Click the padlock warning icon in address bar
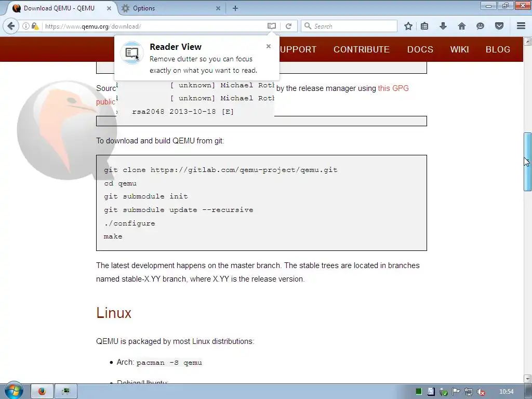The width and height of the screenshot is (532, 399). [x=35, y=26]
